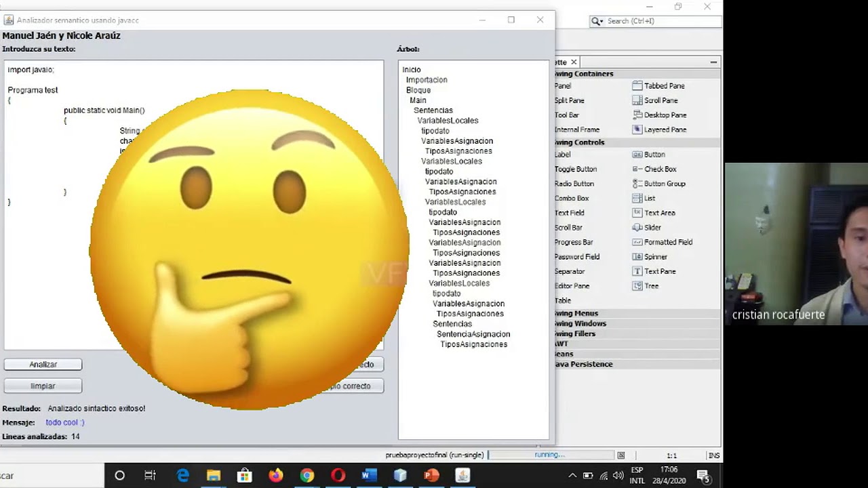Click the Password Field palette label
Viewport: 868px width, 488px height.
(577, 257)
